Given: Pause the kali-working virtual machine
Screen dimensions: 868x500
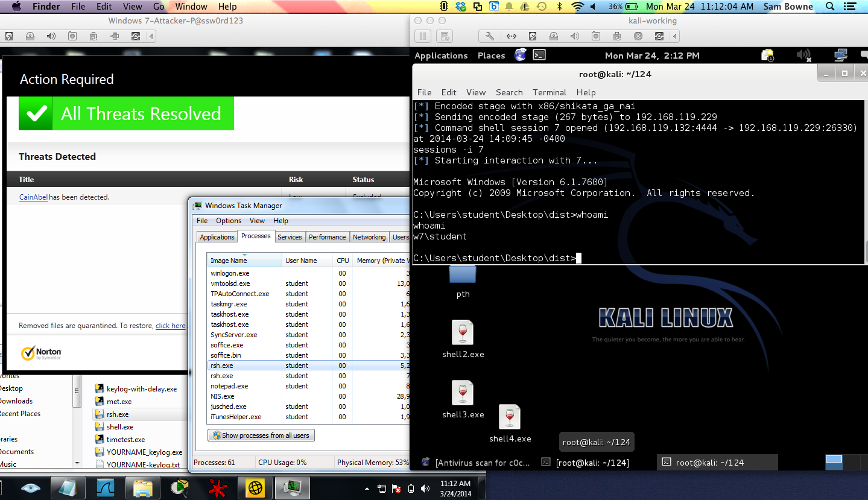Looking at the screenshot, I should tap(423, 36).
